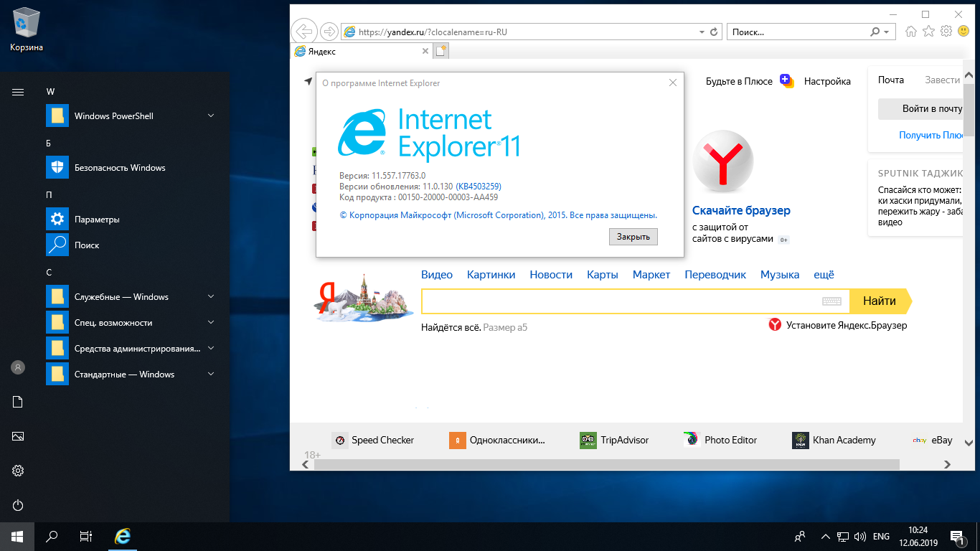Select the Яндекс browser tab
980x551 pixels.
361,51
